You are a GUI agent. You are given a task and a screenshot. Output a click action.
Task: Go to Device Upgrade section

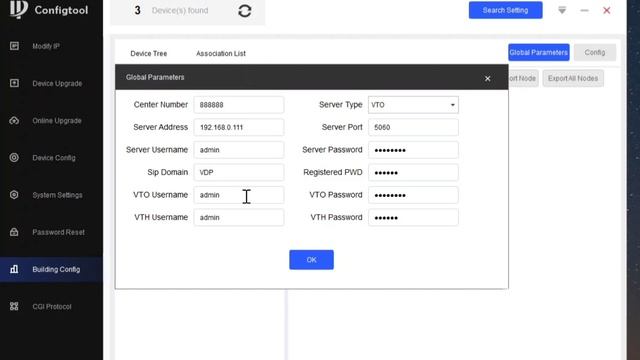pyautogui.click(x=57, y=83)
